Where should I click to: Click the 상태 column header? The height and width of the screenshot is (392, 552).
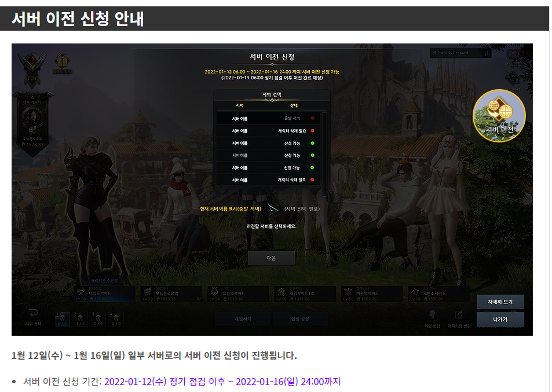click(x=294, y=105)
